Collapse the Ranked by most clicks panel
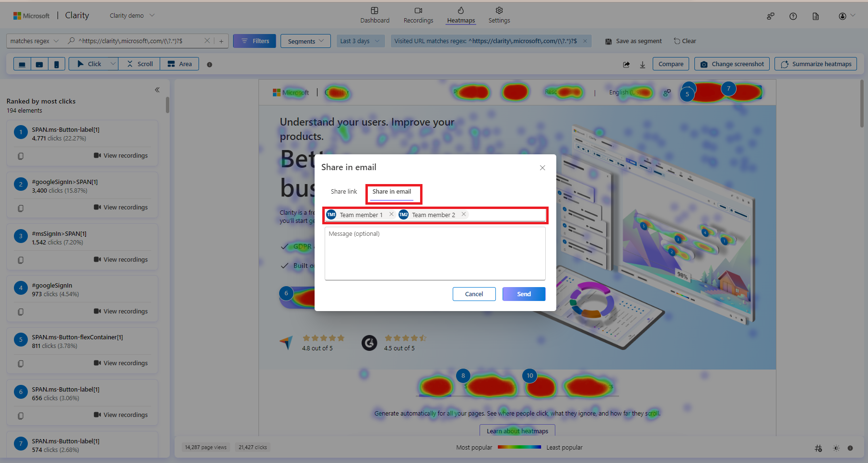 pyautogui.click(x=157, y=90)
